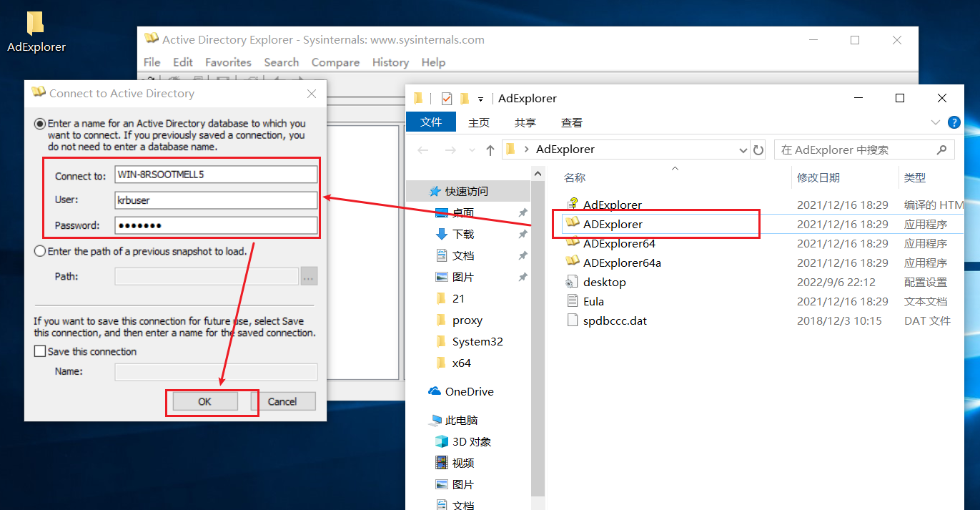Open the 文件 tab in Explorer ribbon
This screenshot has width=980, height=510.
pyautogui.click(x=431, y=122)
